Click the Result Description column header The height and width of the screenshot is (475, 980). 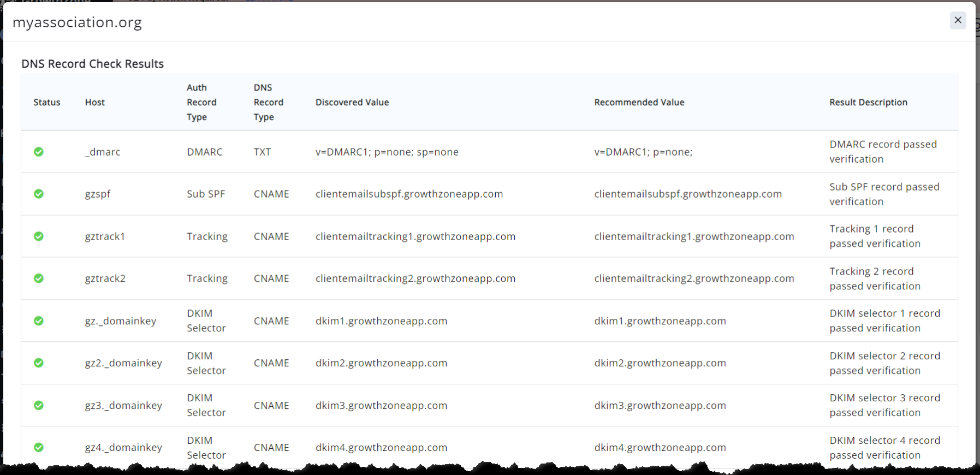click(868, 102)
